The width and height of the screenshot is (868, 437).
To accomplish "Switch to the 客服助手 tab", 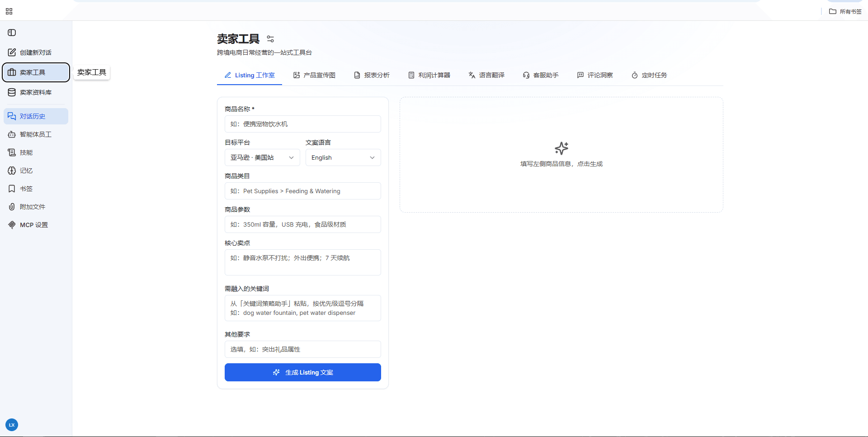I will (541, 75).
